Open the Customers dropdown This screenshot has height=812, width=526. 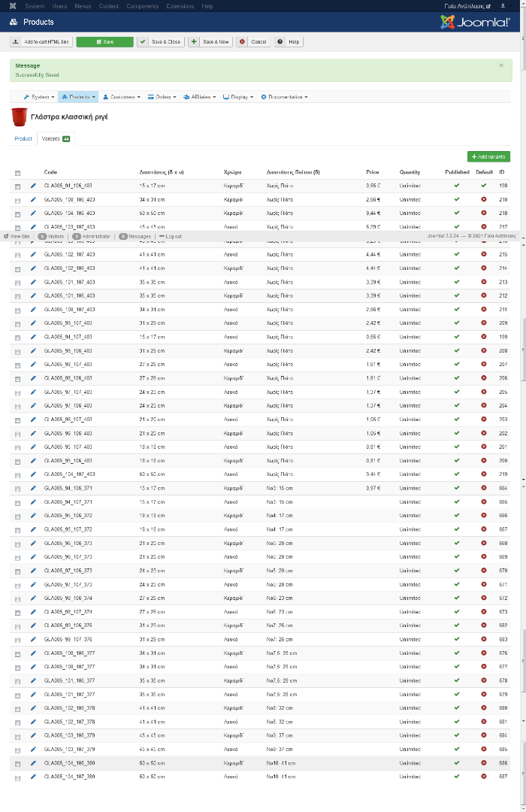click(x=121, y=97)
